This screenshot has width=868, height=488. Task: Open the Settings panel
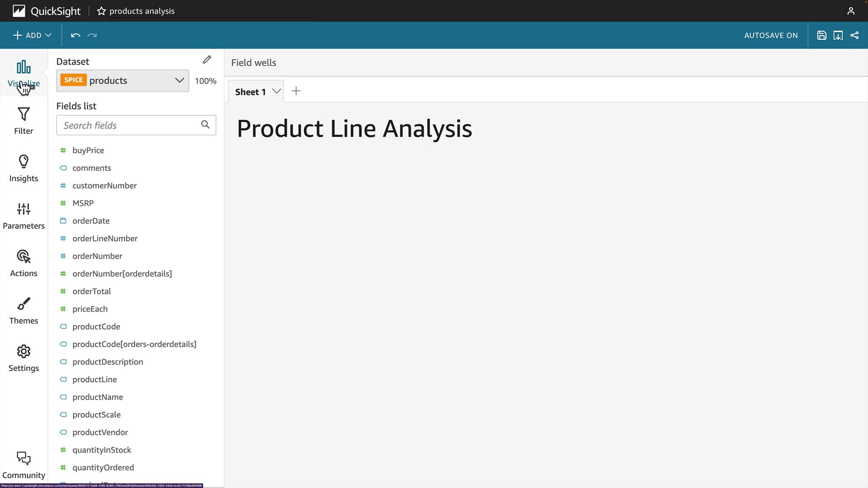pos(24,358)
